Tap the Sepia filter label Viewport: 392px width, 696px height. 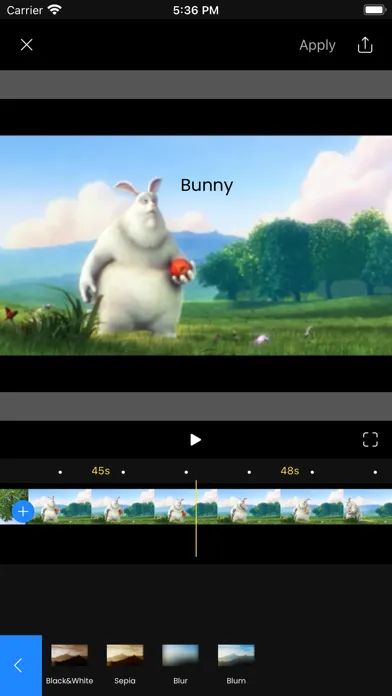point(125,680)
